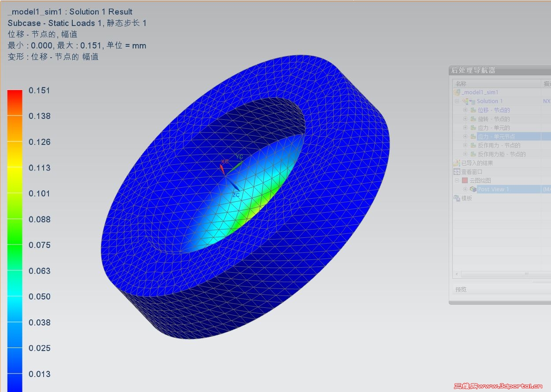Viewport: 551px width, 392px height.
Task: Expand the 位移 - 节点的 result
Action: pyautogui.click(x=465, y=110)
